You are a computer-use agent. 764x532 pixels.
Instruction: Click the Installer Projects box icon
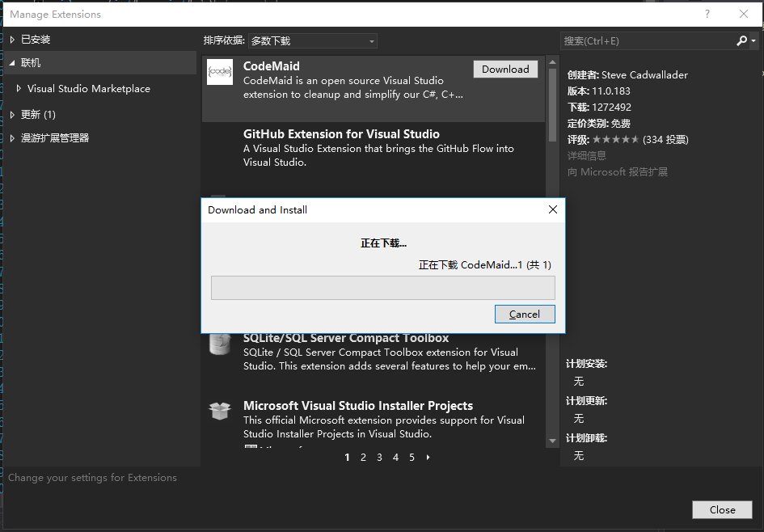coord(220,411)
